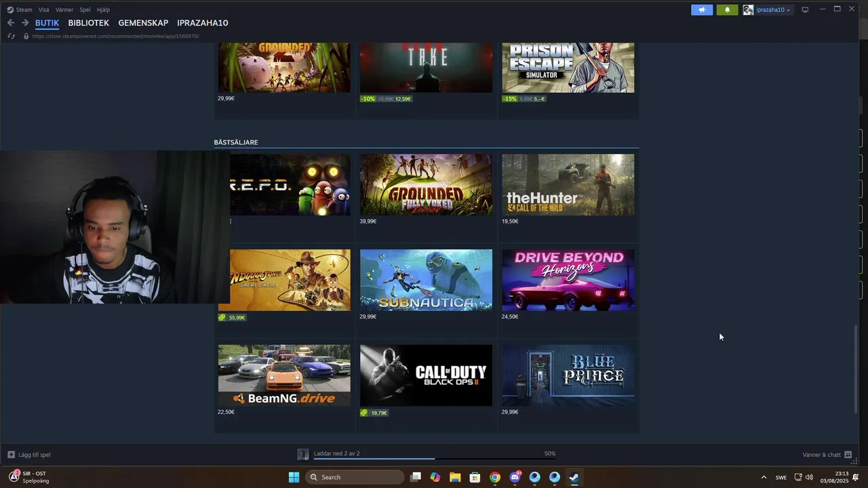
Task: Open the Subnautica game tile
Action: [x=426, y=280]
